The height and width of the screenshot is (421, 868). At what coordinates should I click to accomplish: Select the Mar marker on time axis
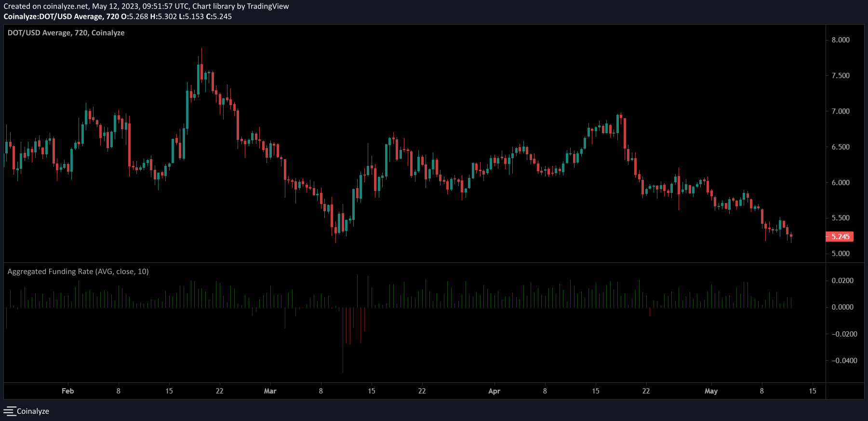[270, 391]
